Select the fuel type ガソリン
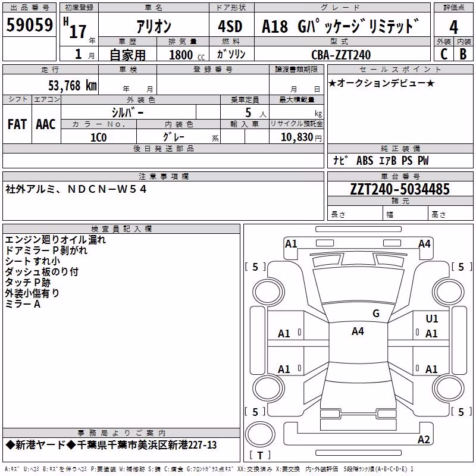Viewport: 476px width, 476px height. [x=231, y=54]
